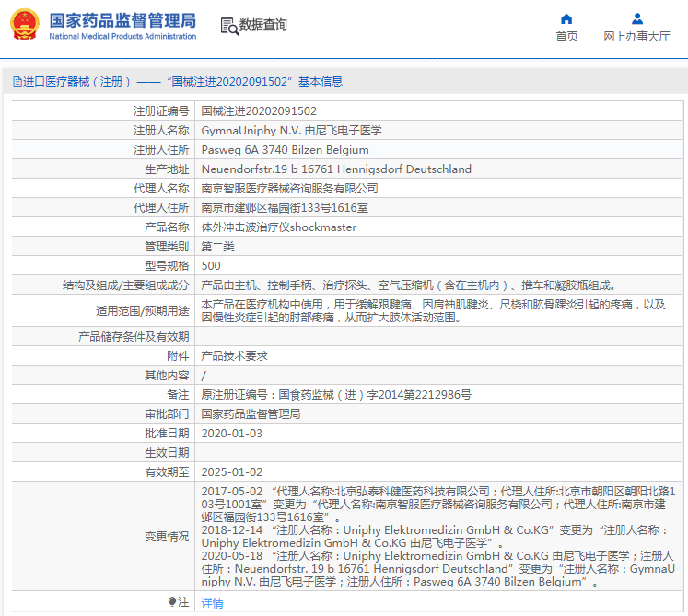Click the 进口医疗器械(注册) section header text
This screenshot has height=616, width=688.
point(77,82)
